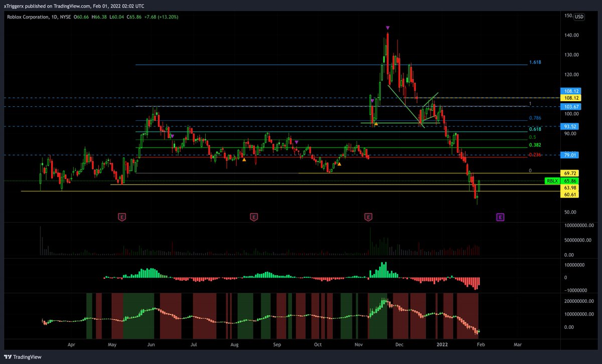Image resolution: width=602 pixels, height=364 pixels.
Task: Open the purple upcoming earnings 'E' marker
Action: pos(500,217)
